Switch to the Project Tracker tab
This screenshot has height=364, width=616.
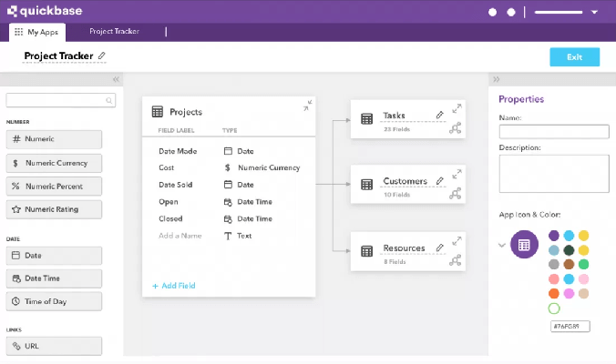[114, 31]
